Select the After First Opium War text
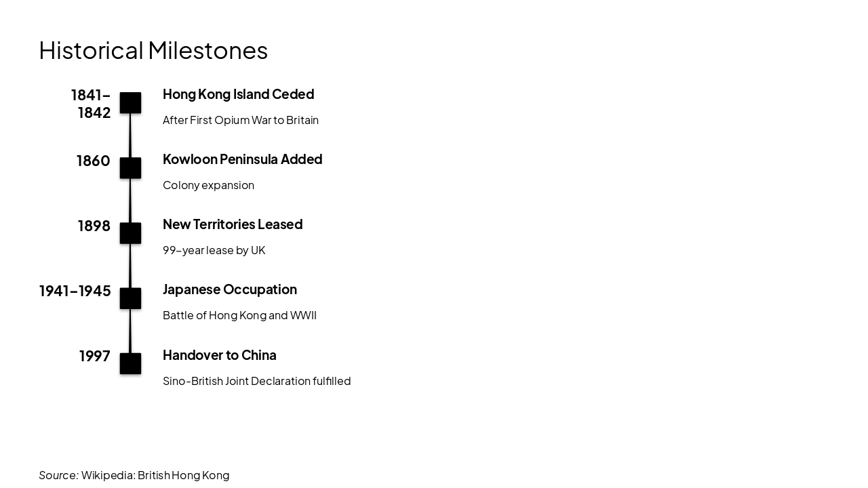Screen dimensions: 868x488 click(241, 120)
